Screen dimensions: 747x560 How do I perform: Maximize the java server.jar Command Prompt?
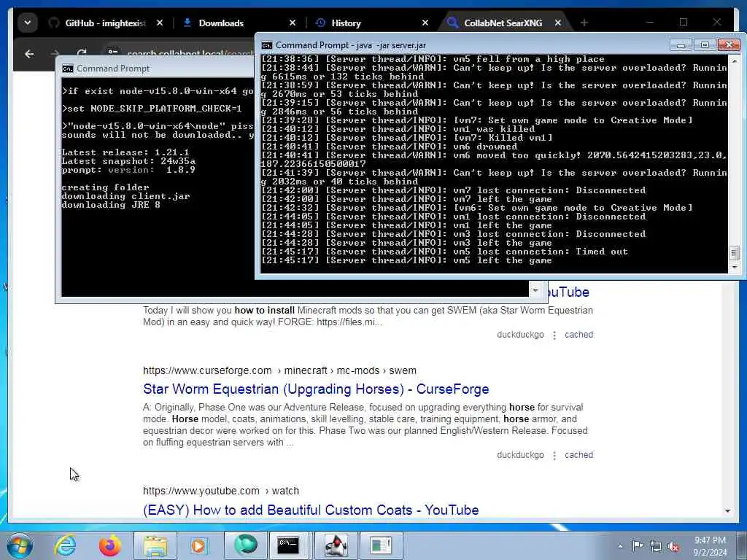705,45
